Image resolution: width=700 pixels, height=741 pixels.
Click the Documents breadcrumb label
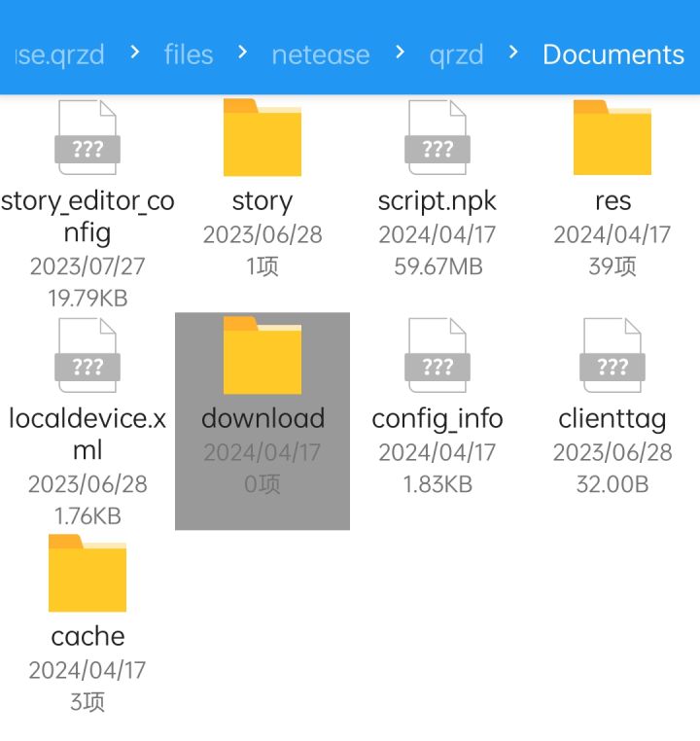(x=613, y=54)
